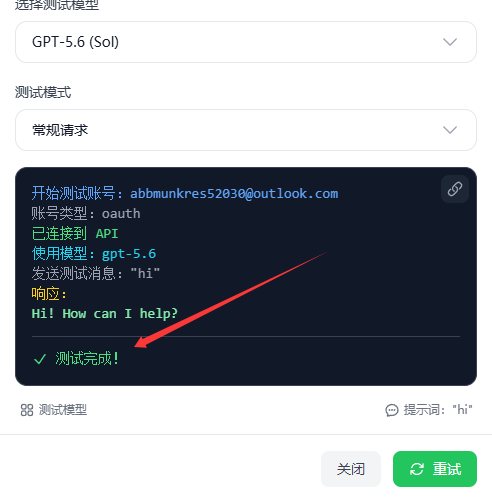Screen dimensions: 492x498
Task: Click the 使用模型: gpt-5.6 log line
Action: tap(94, 254)
